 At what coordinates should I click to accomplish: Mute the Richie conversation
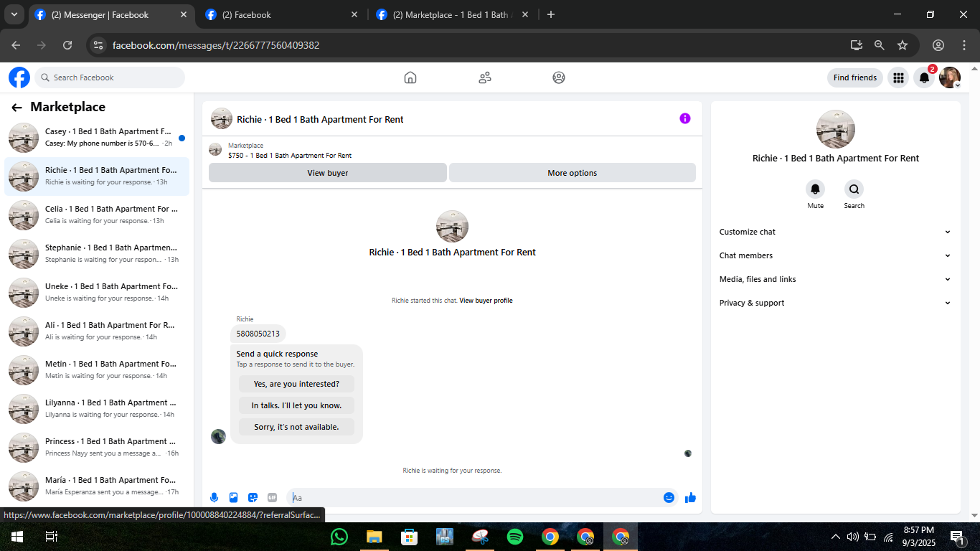click(815, 189)
